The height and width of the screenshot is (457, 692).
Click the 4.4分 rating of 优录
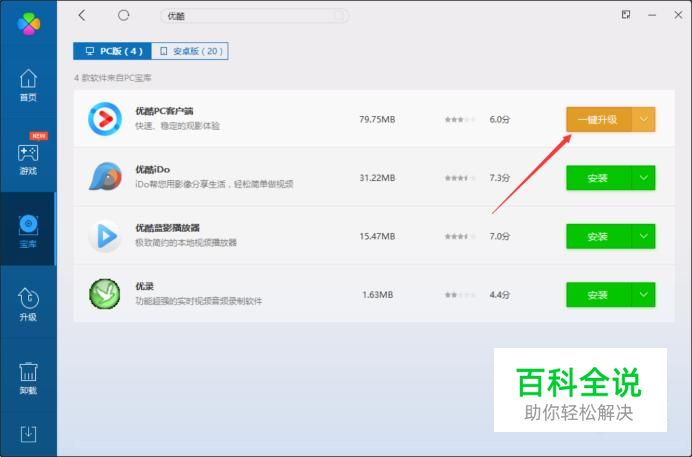500,295
